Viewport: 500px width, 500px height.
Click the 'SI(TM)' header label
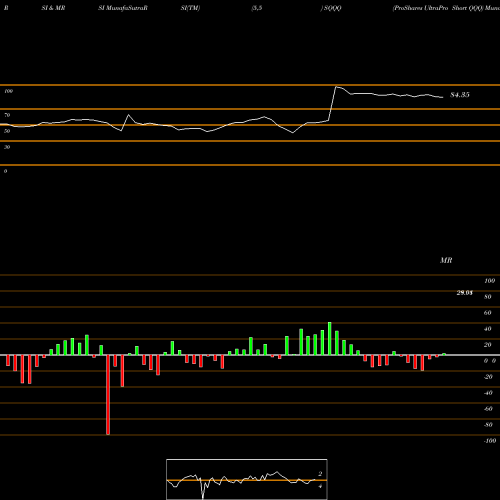coord(190,8)
